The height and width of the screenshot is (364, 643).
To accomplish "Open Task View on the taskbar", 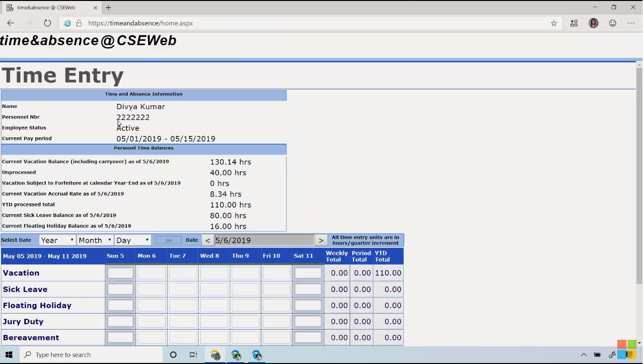I will tap(193, 355).
